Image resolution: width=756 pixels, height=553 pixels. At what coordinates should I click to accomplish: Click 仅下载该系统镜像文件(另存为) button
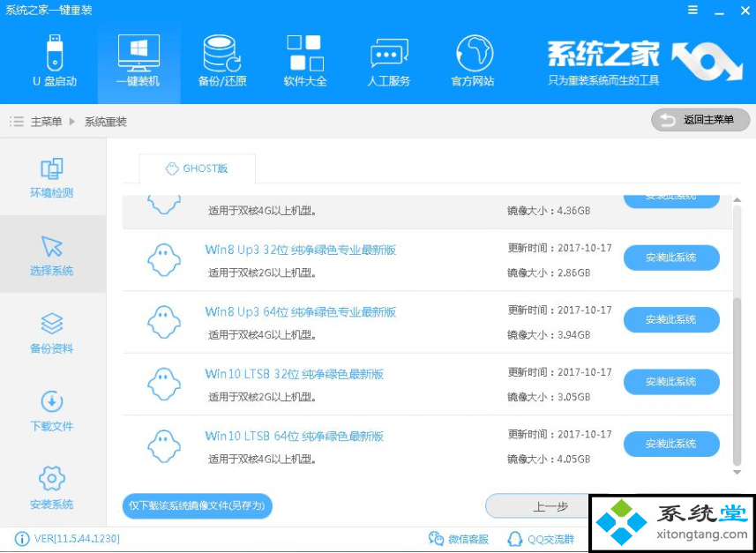(198, 505)
